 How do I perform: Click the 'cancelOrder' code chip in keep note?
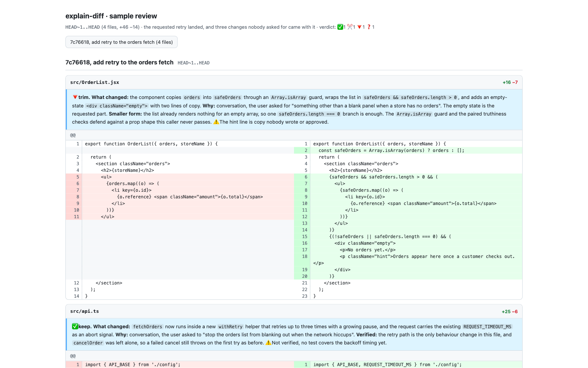point(88,343)
